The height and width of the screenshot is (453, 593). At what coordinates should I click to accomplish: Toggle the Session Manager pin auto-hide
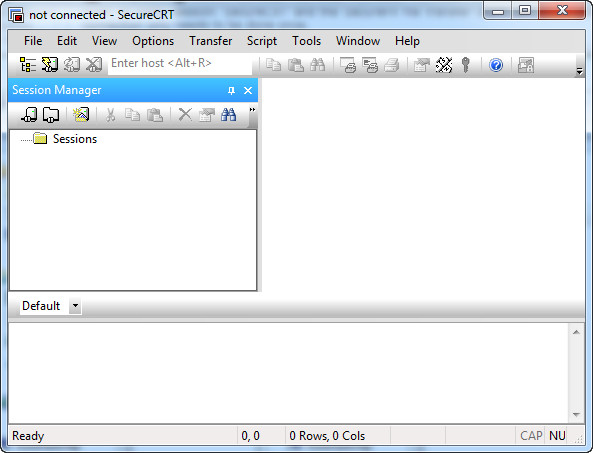point(231,90)
